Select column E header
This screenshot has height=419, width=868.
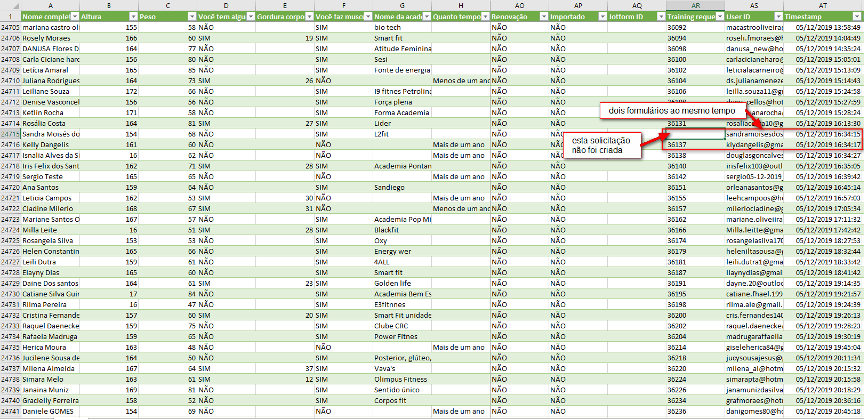[x=285, y=5]
